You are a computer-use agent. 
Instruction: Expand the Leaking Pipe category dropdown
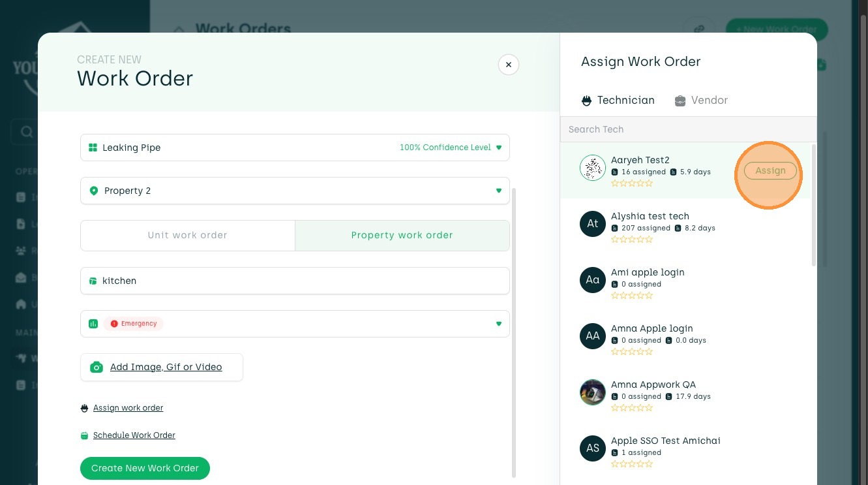point(499,148)
